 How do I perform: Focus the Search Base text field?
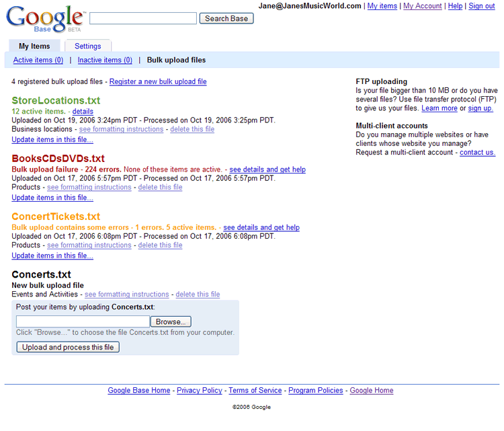[143, 18]
